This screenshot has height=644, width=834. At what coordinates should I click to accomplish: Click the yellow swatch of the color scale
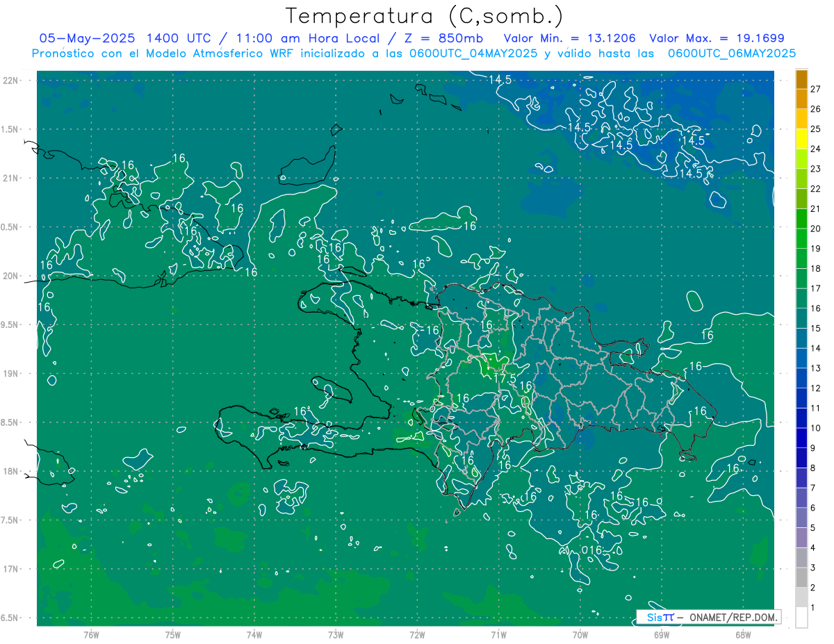click(x=801, y=139)
